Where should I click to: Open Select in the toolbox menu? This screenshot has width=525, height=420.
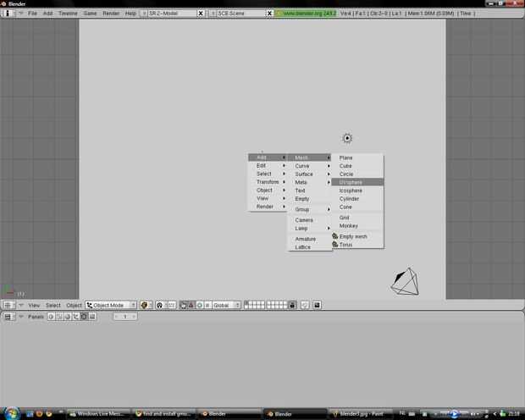pyautogui.click(x=268, y=174)
